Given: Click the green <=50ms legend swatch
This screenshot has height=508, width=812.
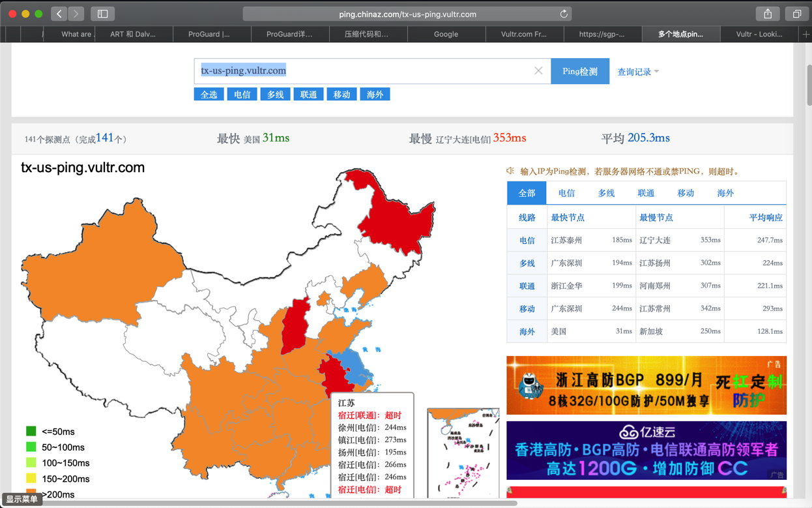Looking at the screenshot, I should [x=31, y=431].
